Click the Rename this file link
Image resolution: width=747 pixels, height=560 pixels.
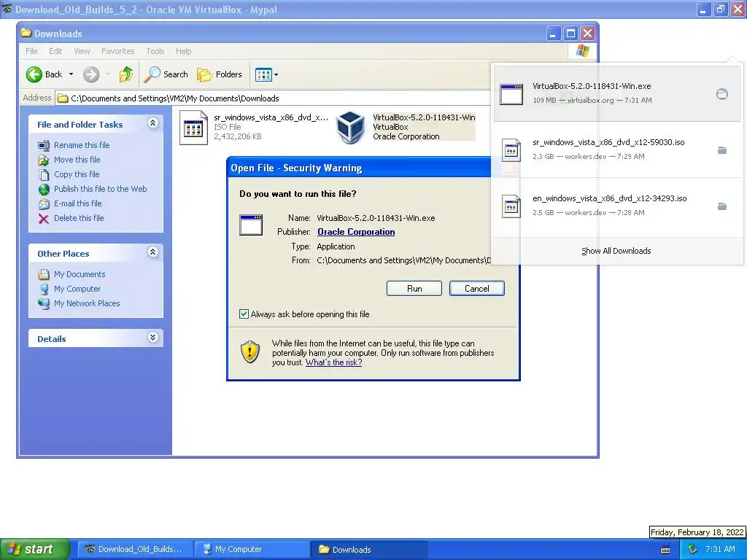point(82,145)
